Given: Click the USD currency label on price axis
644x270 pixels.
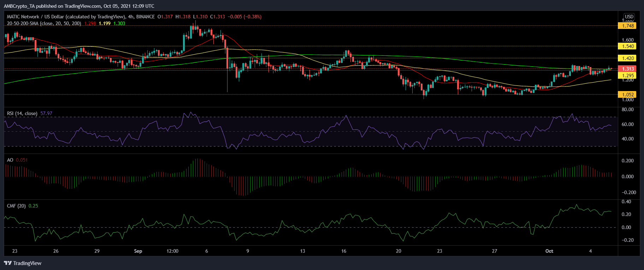Looking at the screenshot, I should [x=629, y=17].
